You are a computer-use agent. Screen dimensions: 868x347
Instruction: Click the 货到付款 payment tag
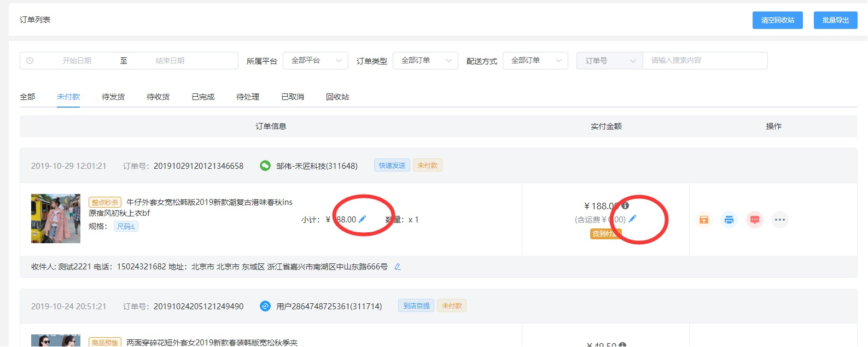(x=605, y=234)
